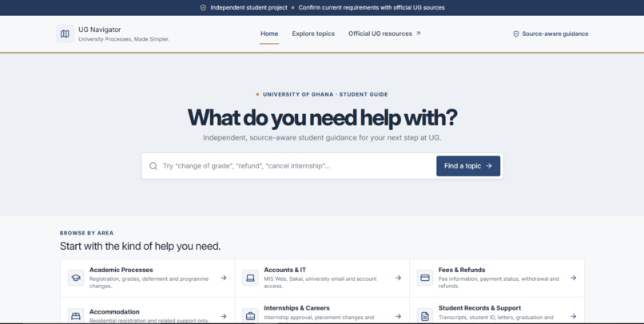
Task: Click the 'Independent student project' banner text
Action: [249, 8]
